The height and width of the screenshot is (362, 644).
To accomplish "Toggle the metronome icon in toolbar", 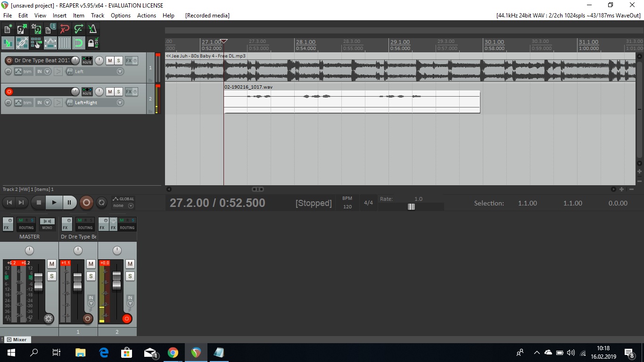I will click(93, 29).
